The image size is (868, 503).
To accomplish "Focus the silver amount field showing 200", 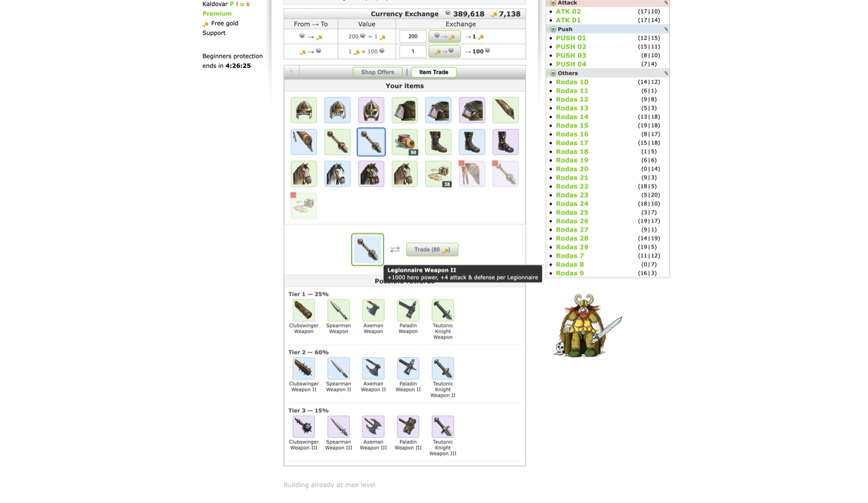I will coord(413,37).
